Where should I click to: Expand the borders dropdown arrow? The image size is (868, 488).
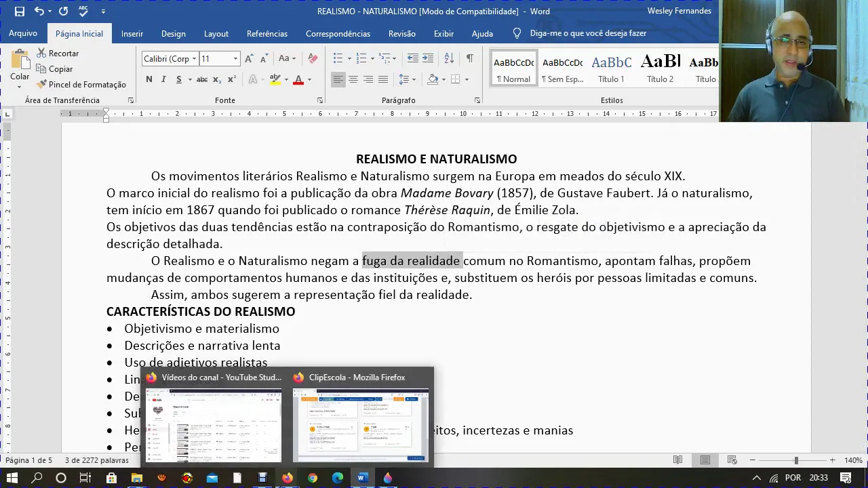[467, 80]
